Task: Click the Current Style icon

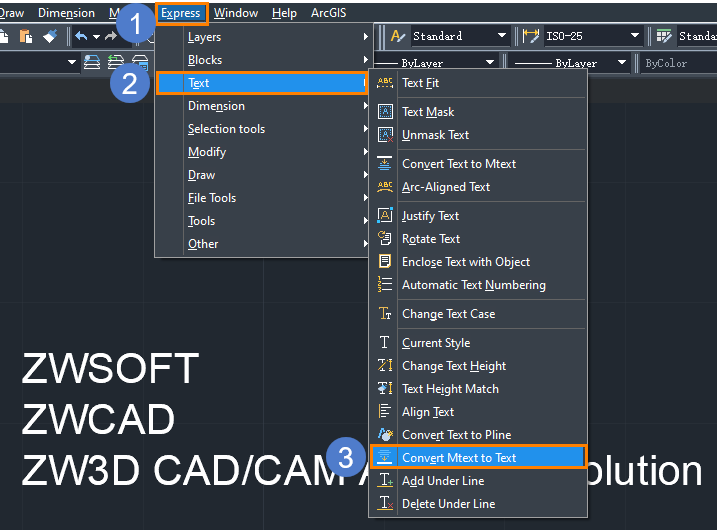Action: [x=385, y=342]
